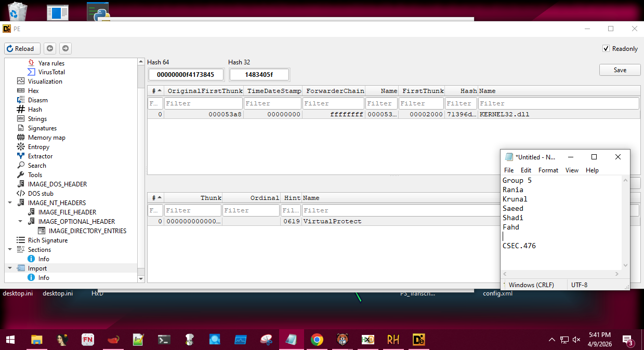This screenshot has height=350, width=644.
Task: Select IMAGE_DOS_HEADER in the tree
Action: 57,184
